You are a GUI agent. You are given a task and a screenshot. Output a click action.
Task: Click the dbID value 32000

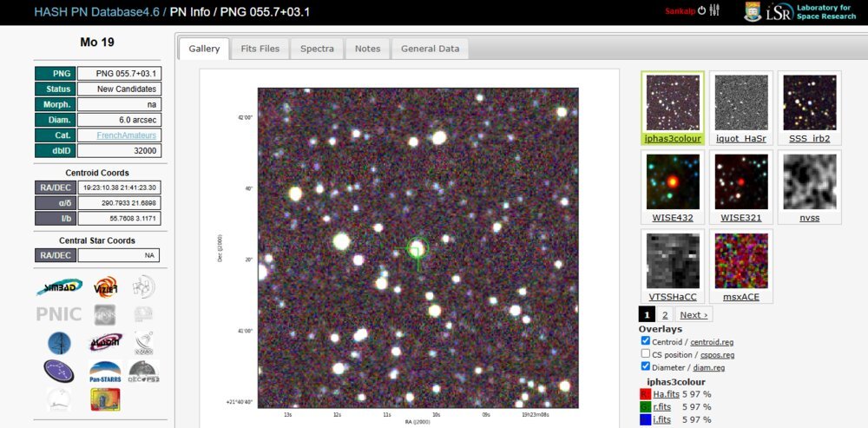(x=120, y=150)
